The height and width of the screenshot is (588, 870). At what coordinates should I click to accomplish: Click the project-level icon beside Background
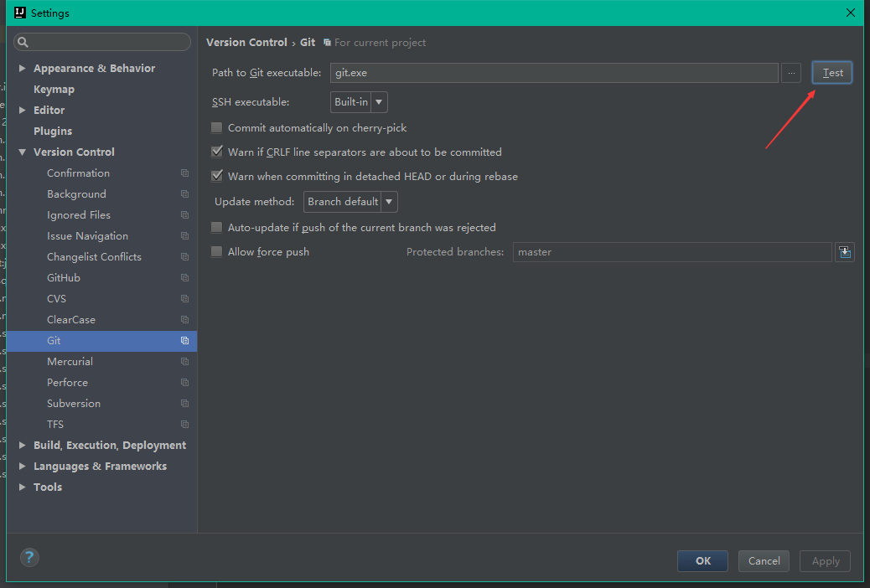184,194
